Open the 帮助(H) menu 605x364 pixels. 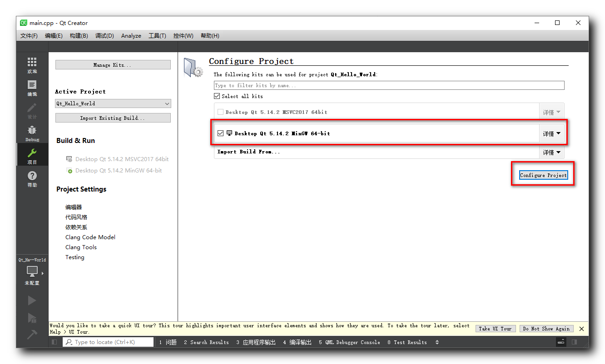coord(210,36)
